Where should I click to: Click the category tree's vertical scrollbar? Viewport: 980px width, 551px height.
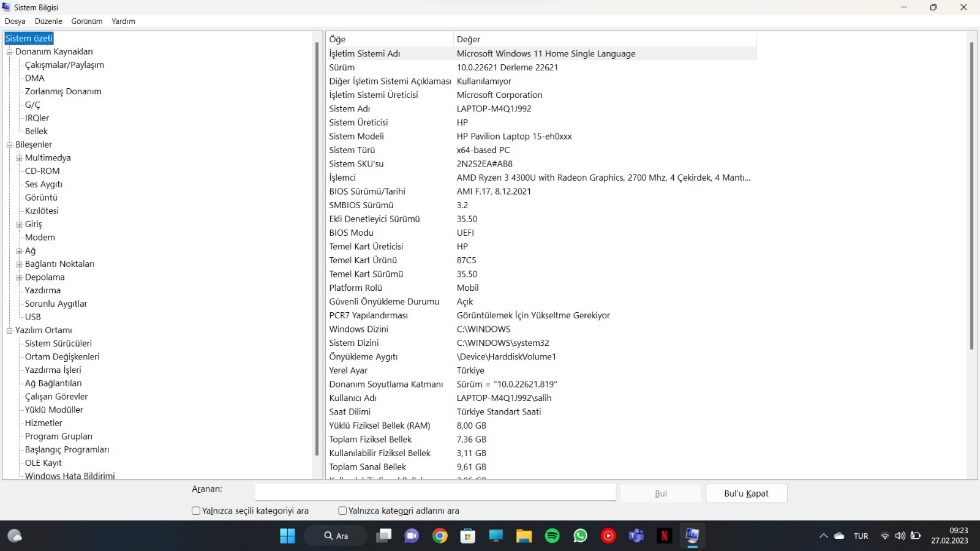317,249
